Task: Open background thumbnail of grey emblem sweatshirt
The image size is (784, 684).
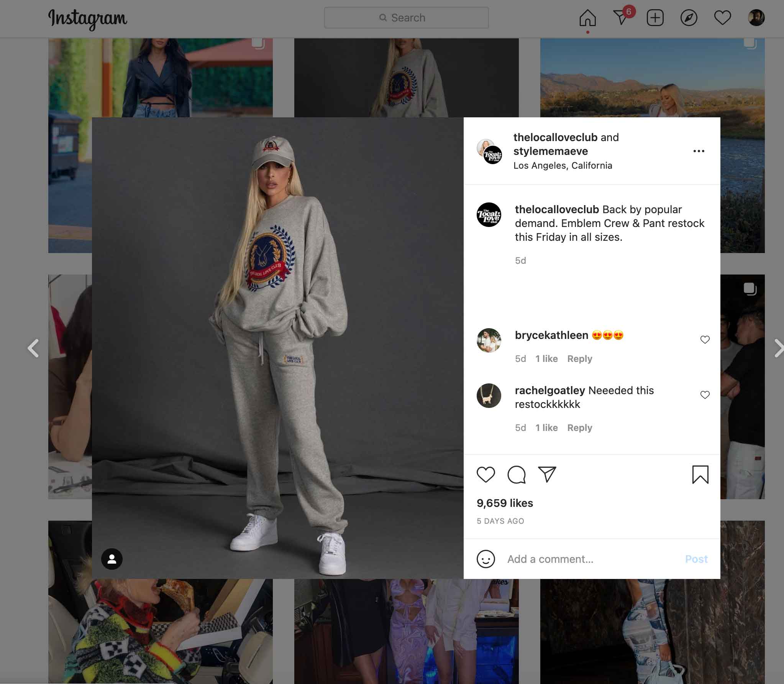Action: point(406,78)
